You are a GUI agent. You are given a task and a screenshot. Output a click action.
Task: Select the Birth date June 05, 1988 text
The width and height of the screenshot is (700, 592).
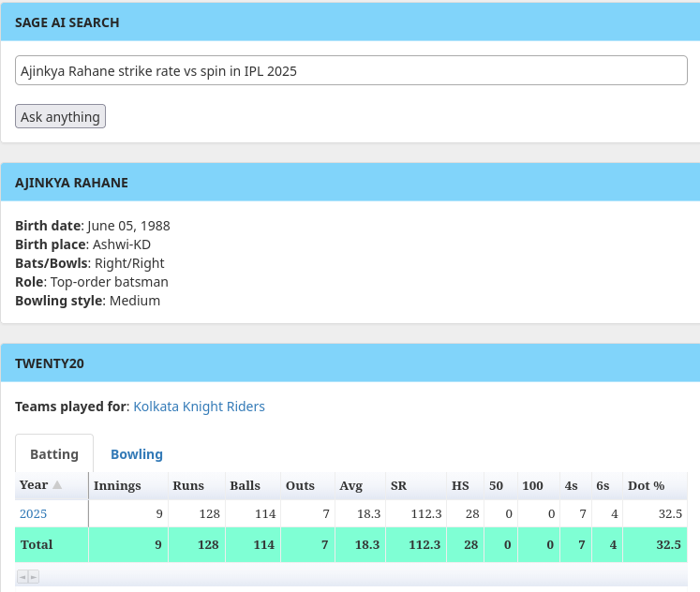click(93, 226)
